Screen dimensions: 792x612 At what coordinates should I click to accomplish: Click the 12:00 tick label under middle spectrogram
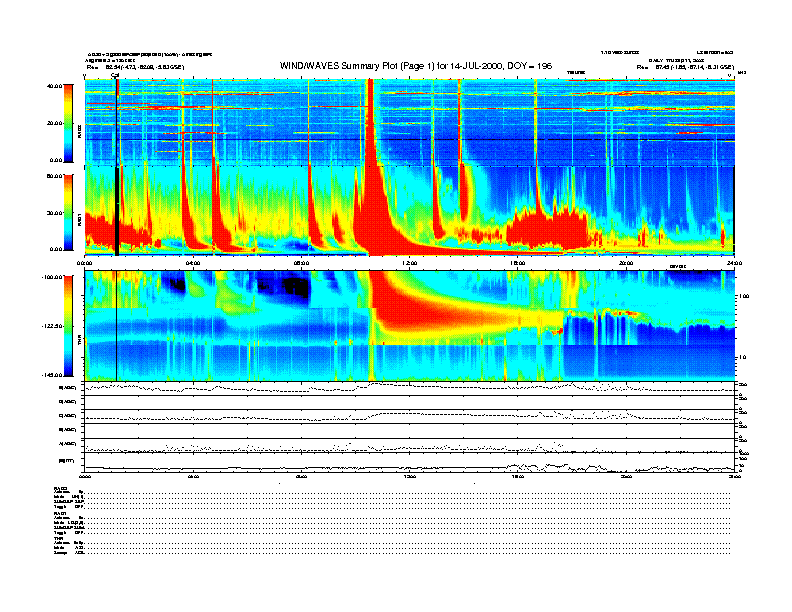(410, 263)
